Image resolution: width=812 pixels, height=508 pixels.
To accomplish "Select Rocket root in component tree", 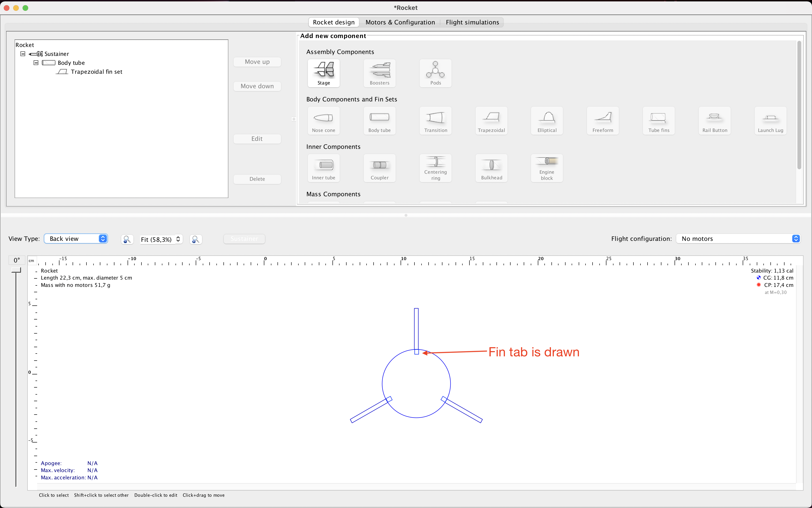I will (24, 45).
